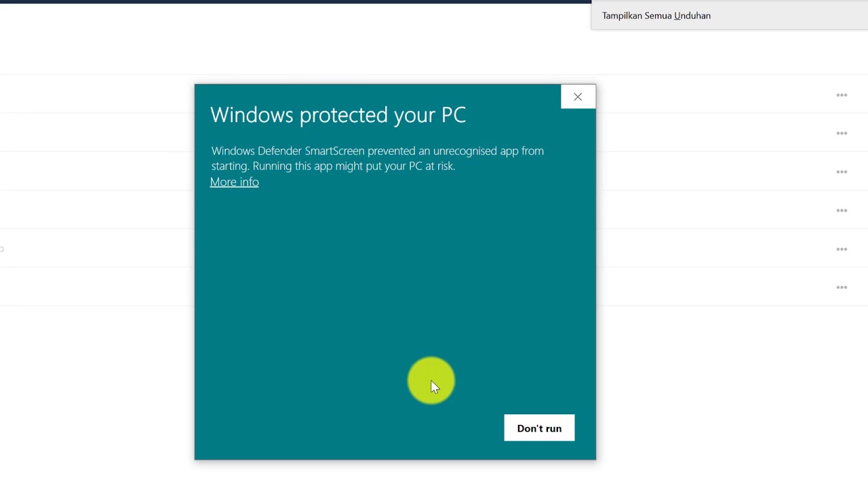Open the third three-dots row menu

tap(842, 171)
